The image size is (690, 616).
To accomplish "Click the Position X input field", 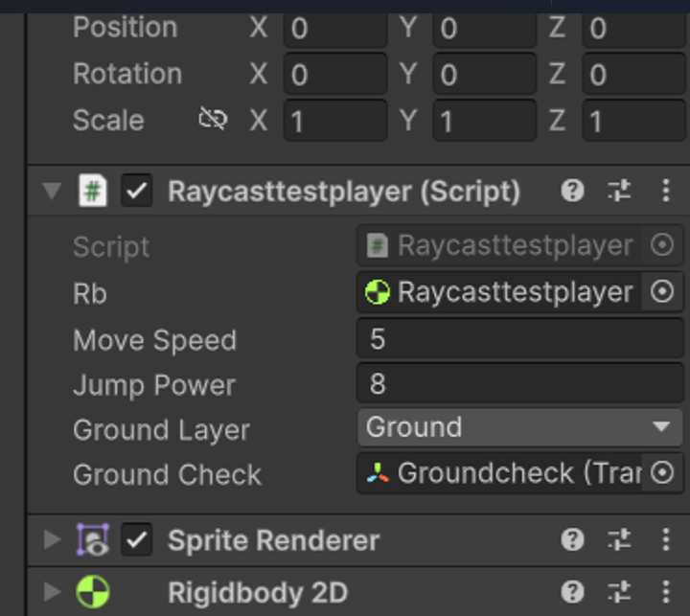I will coord(335,28).
